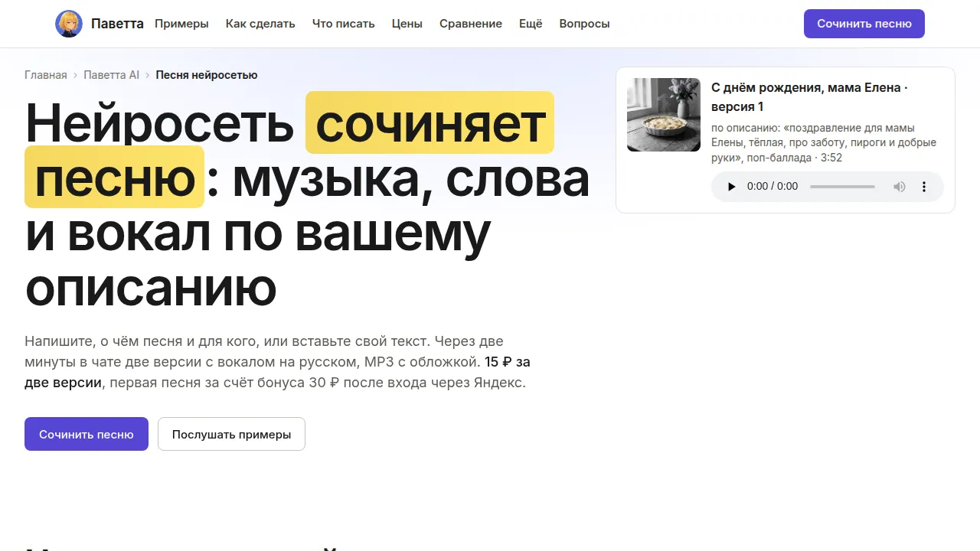Open audio player more options menu
Image resolution: width=980 pixels, height=551 pixels.
[924, 187]
